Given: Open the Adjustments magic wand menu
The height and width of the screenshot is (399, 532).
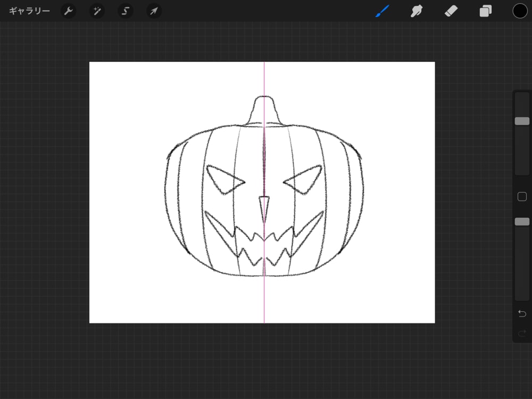Looking at the screenshot, I should pyautogui.click(x=97, y=11).
